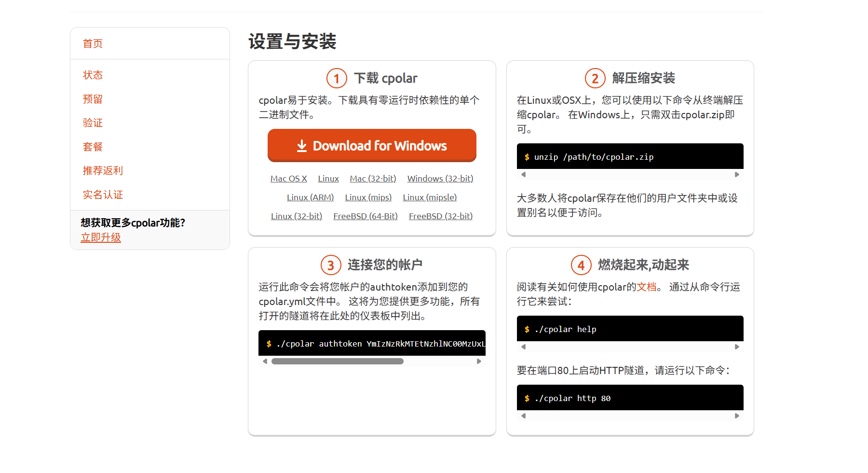Image resolution: width=868 pixels, height=473 pixels.
Task: Click left scroll arrow under cpolar http 80
Action: coord(523,416)
